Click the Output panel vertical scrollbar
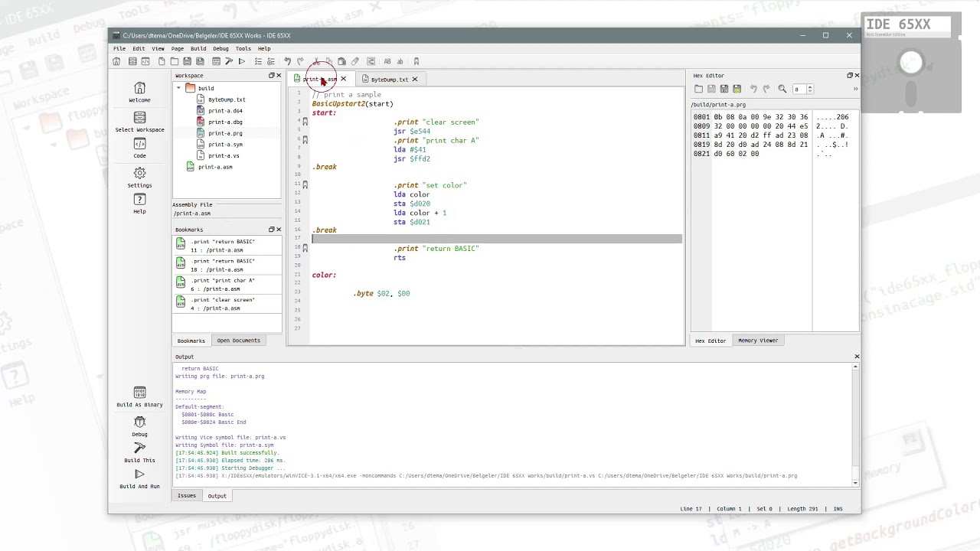 tap(855, 423)
